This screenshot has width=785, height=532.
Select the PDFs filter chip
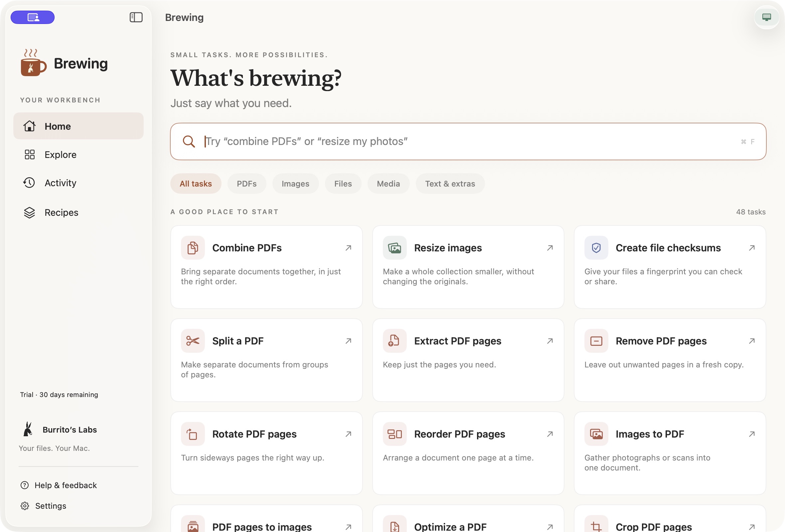246,184
